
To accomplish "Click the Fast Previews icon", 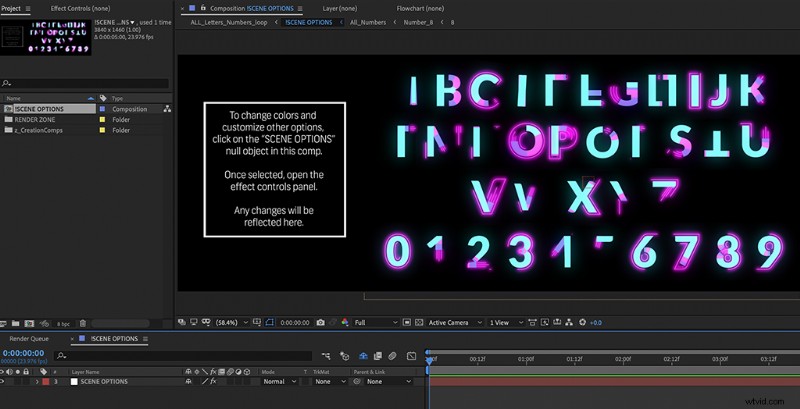I will pos(545,322).
